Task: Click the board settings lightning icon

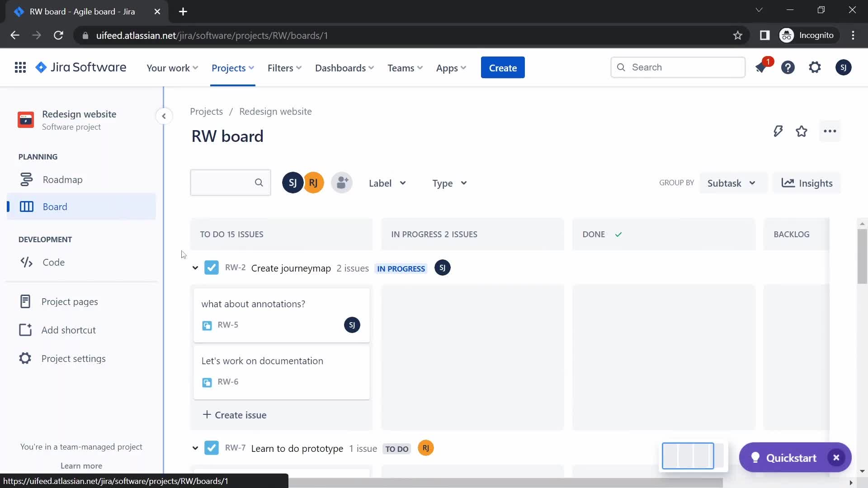Action: 778,131
